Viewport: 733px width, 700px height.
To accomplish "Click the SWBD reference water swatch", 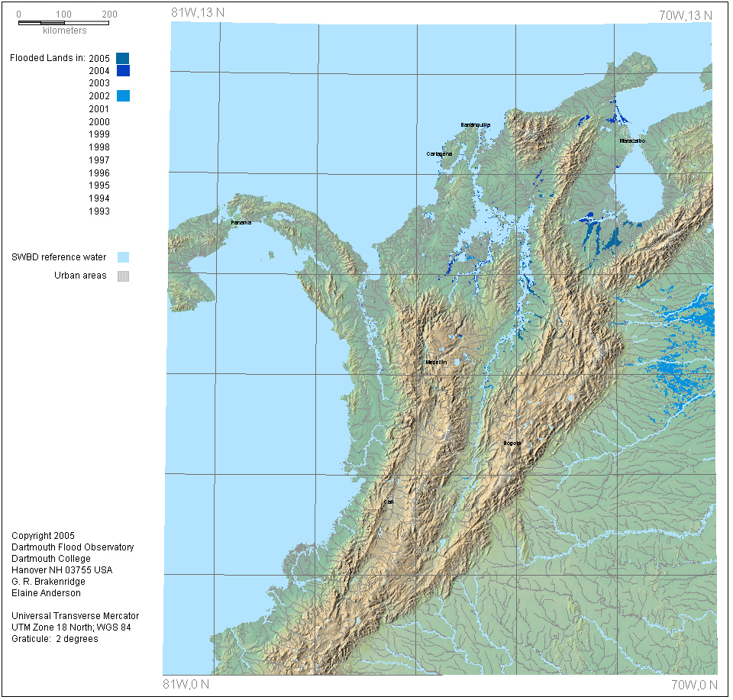I will point(123,257).
